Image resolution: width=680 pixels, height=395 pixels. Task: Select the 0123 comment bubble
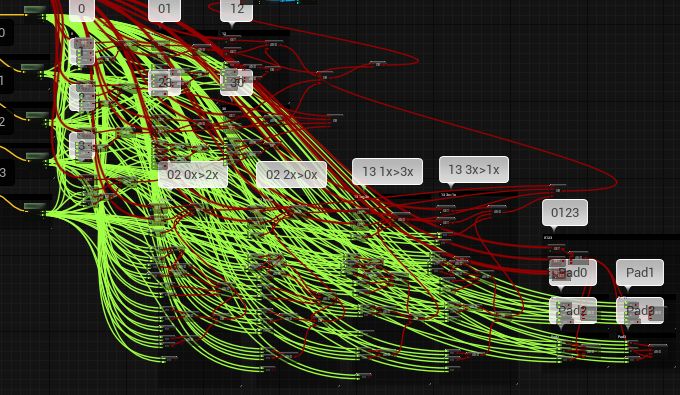coord(565,212)
